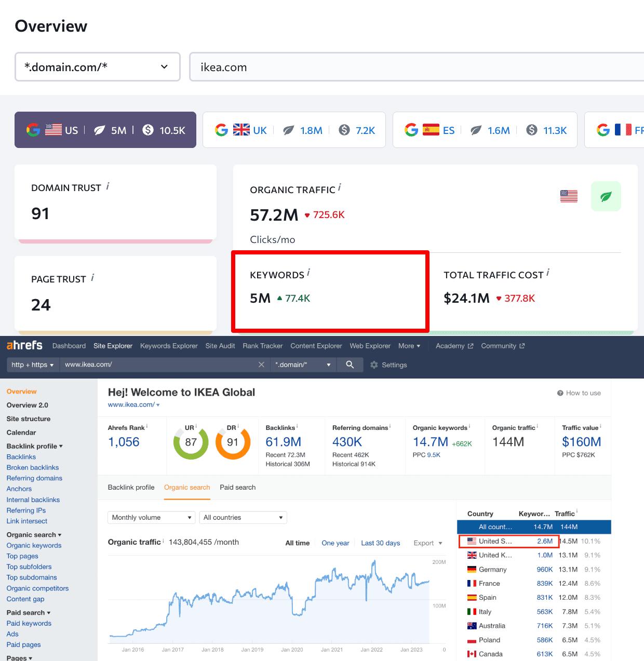
Task: Open Academy external link
Action: pos(454,346)
